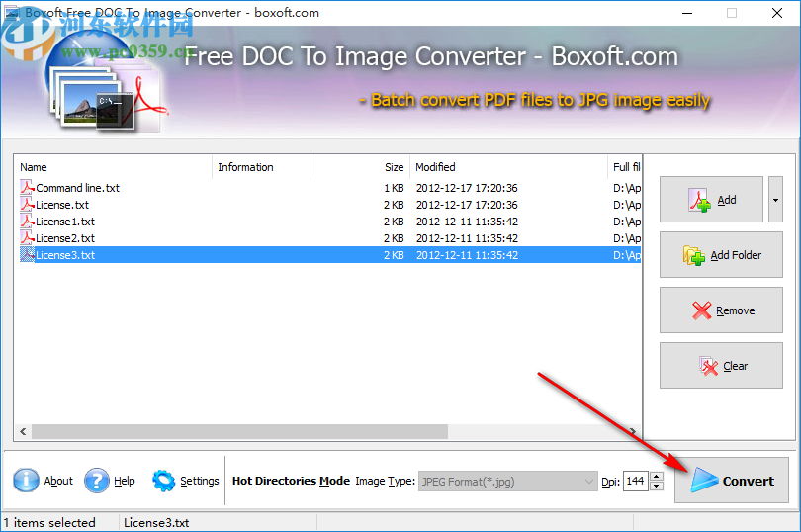This screenshot has width=801, height=532.
Task: Click PDF icon of License2.txt
Action: click(27, 237)
